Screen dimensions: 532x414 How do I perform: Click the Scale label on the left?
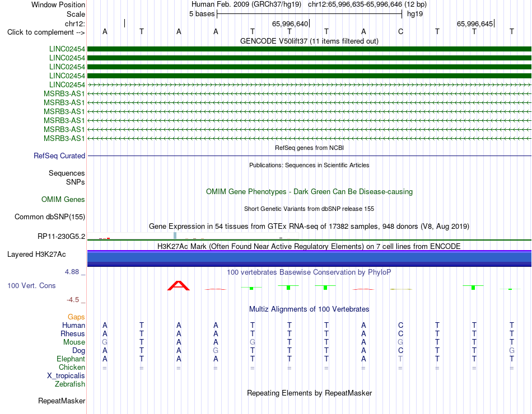coord(76,14)
